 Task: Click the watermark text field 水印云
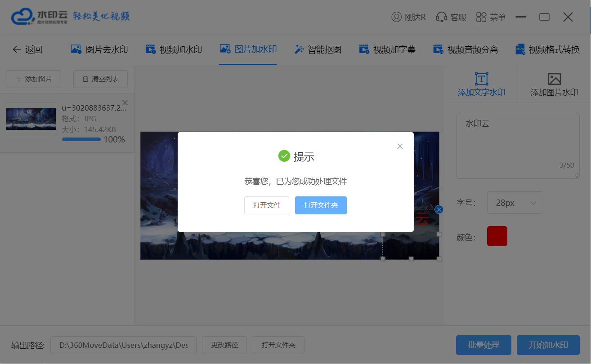[x=518, y=146]
